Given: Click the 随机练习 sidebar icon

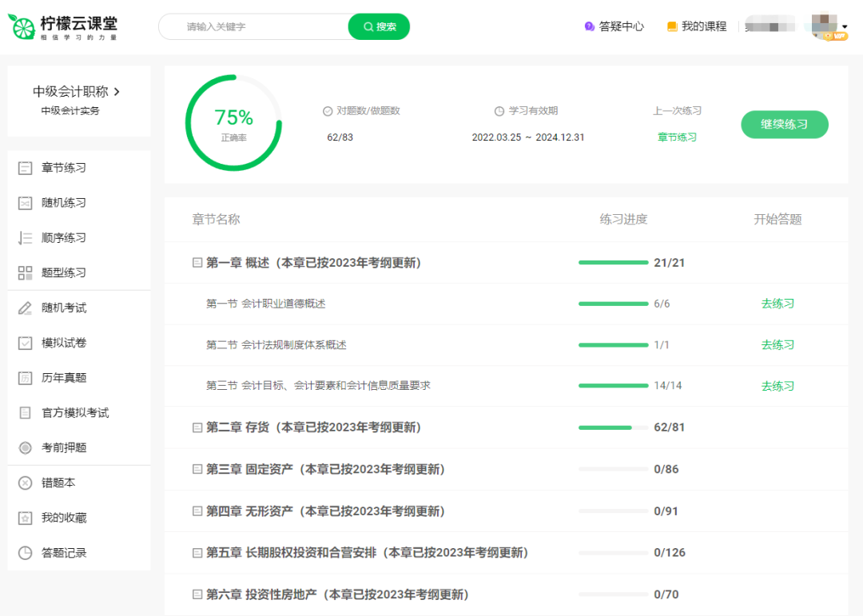Looking at the screenshot, I should tap(26, 203).
